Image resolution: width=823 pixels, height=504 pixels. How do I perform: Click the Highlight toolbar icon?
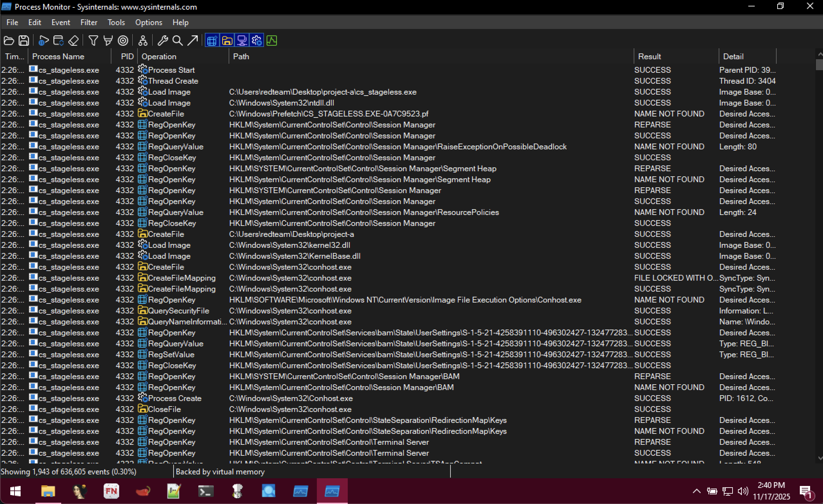[x=108, y=41]
